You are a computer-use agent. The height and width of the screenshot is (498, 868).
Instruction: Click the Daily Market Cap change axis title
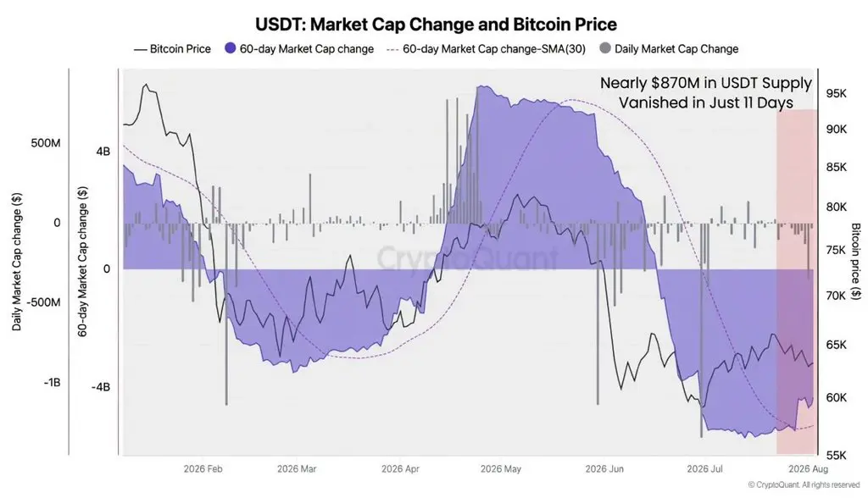click(x=17, y=262)
